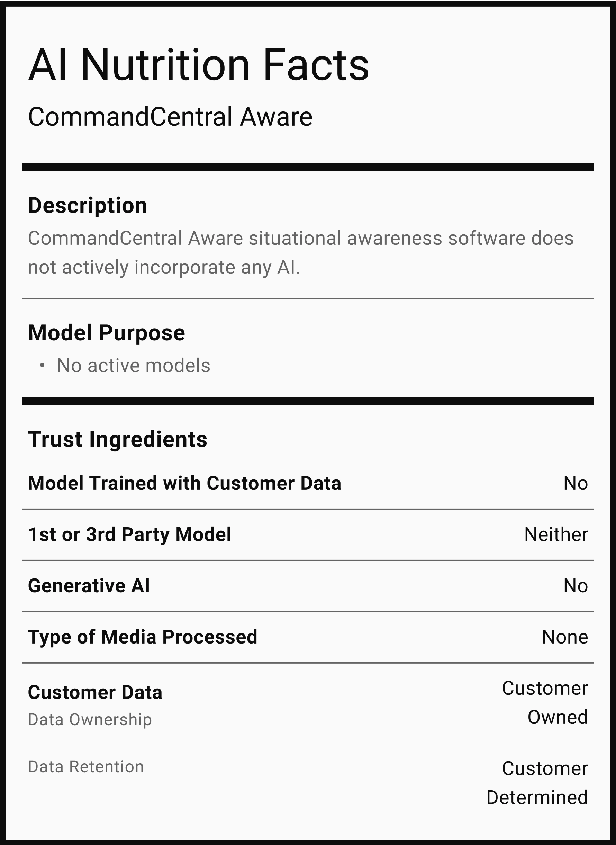Select the Type of Media Processed label
This screenshot has width=616, height=845.
[x=143, y=637]
